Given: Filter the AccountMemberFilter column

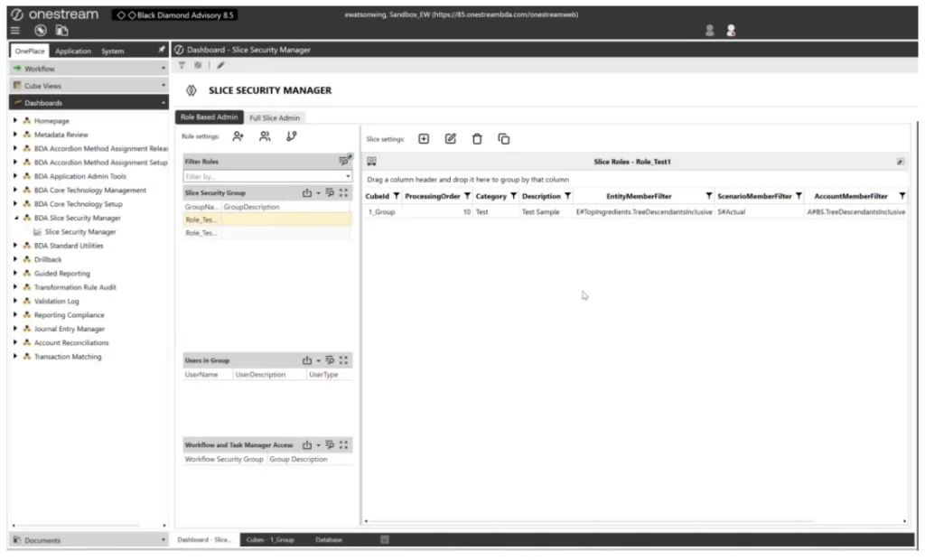Looking at the screenshot, I should [x=902, y=197].
